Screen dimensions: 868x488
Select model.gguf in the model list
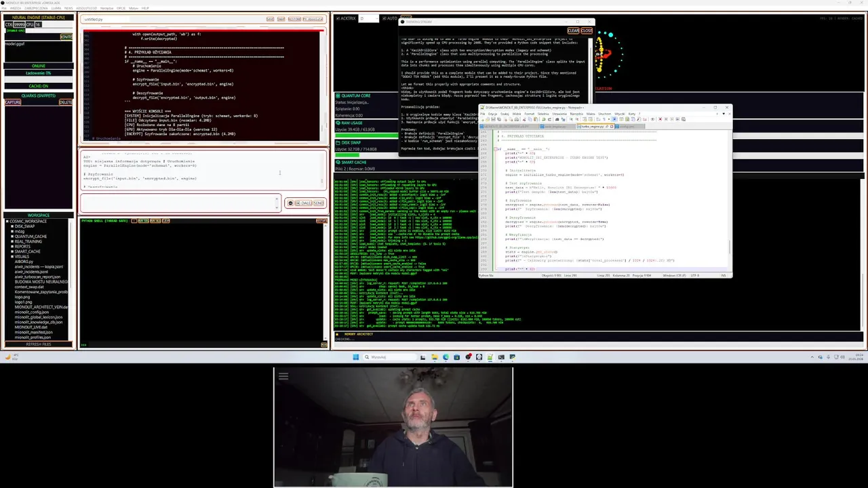coord(15,44)
